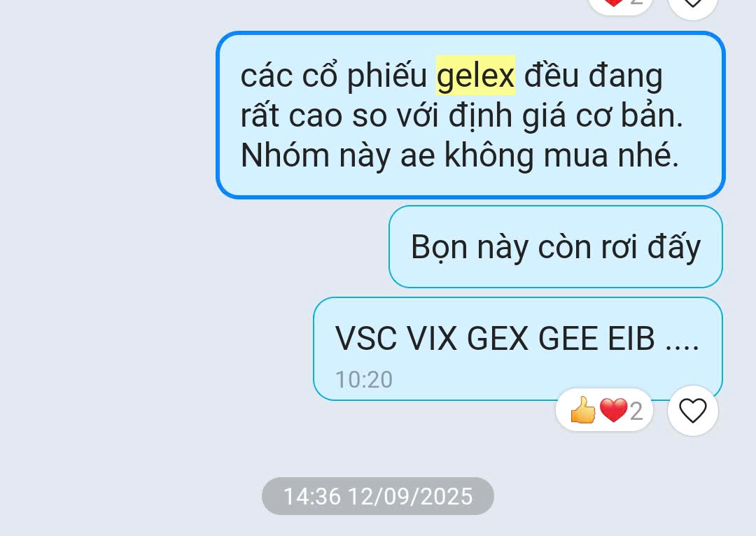Click the red heart emoji reaction
756x536 pixels.
pyautogui.click(x=613, y=410)
